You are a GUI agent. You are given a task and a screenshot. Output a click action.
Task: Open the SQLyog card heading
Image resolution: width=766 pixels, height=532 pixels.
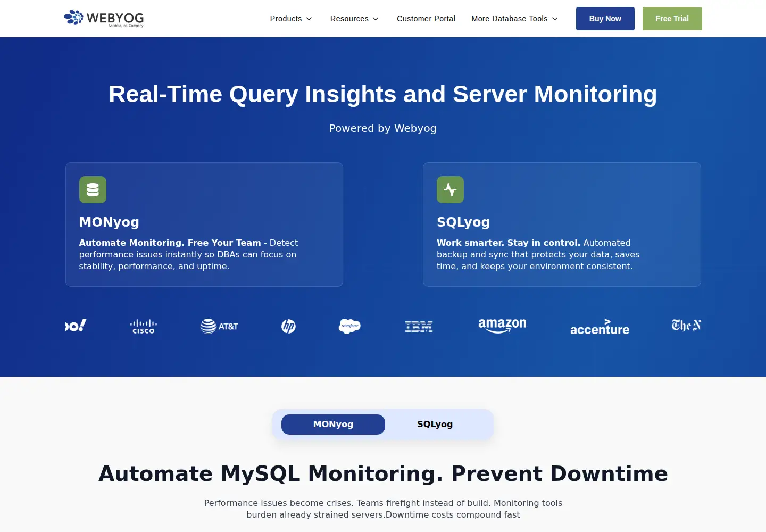tap(463, 222)
